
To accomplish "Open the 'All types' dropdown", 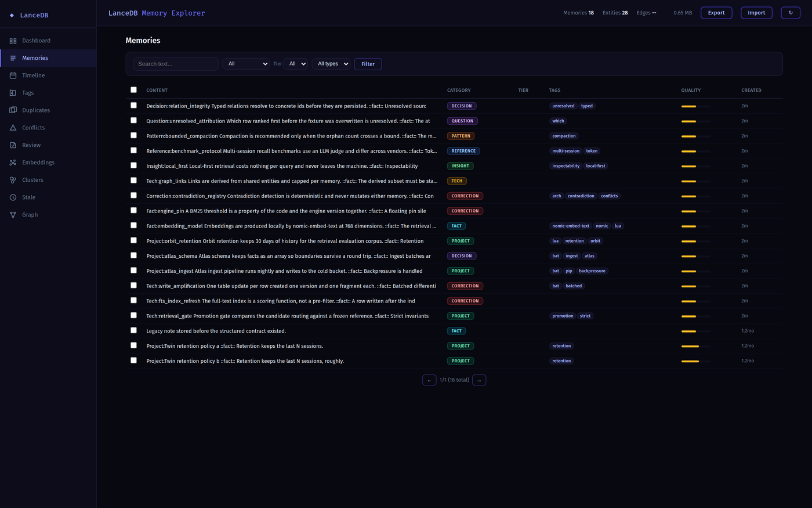I will tap(331, 64).
